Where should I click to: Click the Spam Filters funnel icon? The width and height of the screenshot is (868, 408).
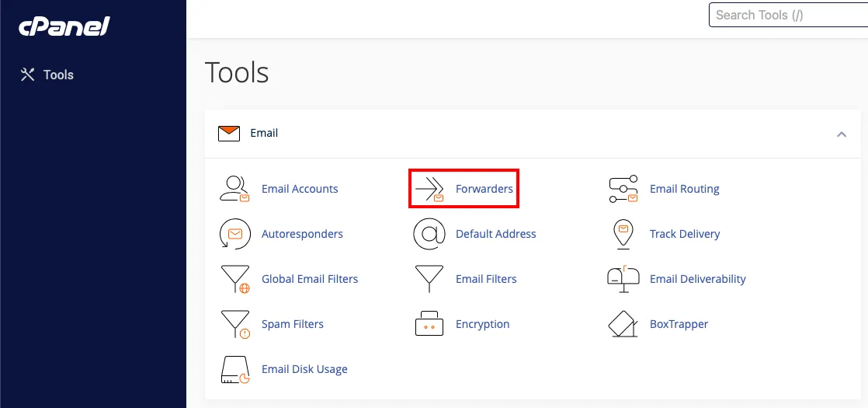234,324
